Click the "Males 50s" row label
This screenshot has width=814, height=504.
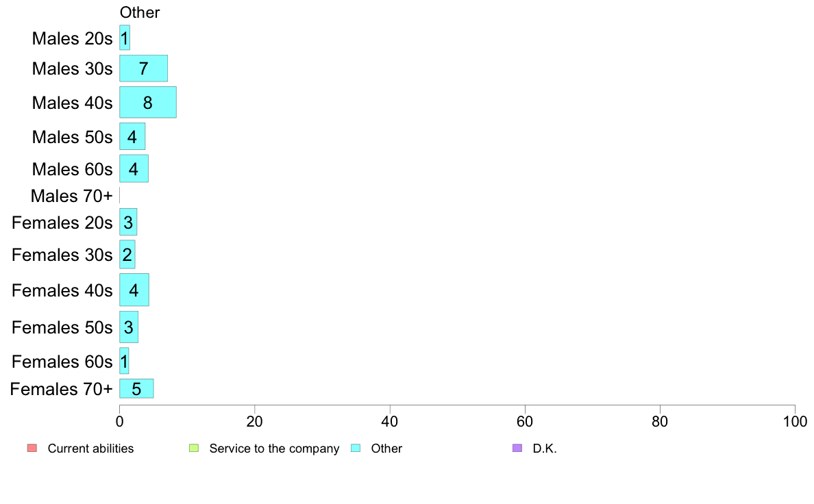click(x=72, y=137)
